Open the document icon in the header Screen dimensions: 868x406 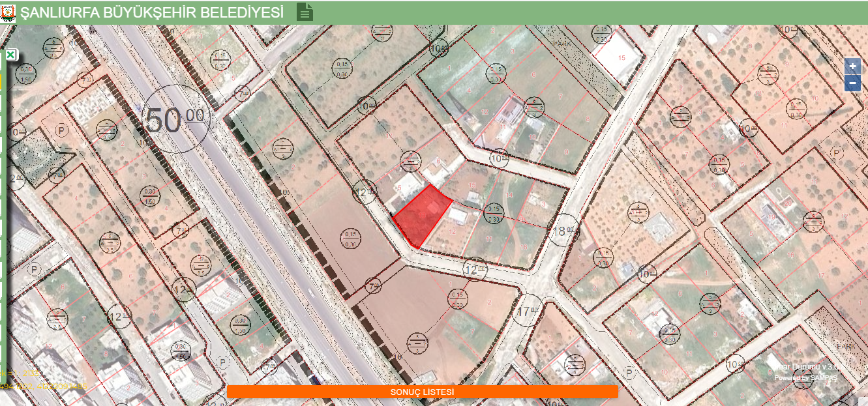pos(305,12)
